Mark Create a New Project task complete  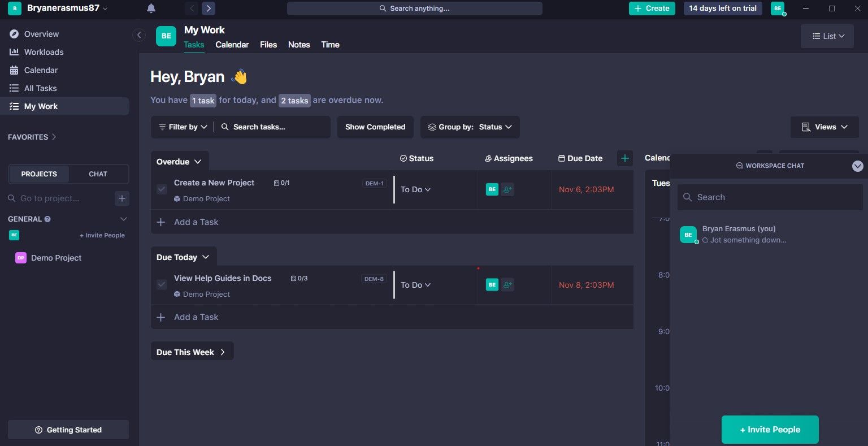coord(162,189)
